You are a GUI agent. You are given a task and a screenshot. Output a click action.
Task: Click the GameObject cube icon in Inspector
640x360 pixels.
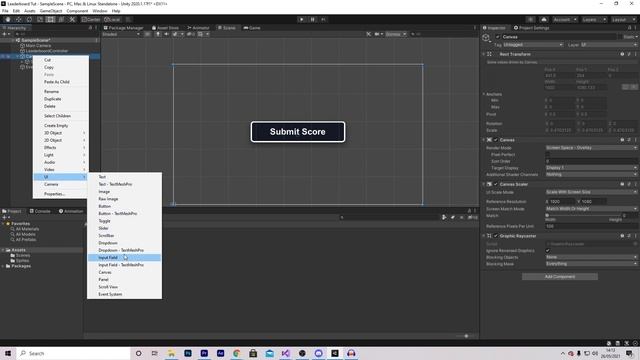[x=486, y=38]
